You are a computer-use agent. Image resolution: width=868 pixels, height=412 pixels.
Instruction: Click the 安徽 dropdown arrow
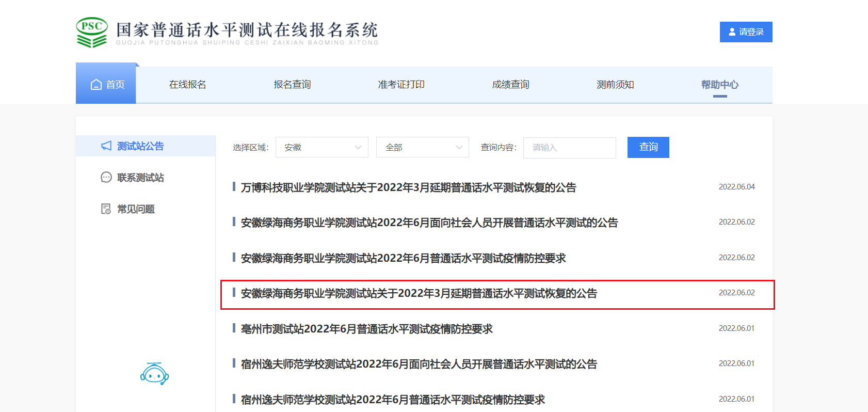coord(358,148)
